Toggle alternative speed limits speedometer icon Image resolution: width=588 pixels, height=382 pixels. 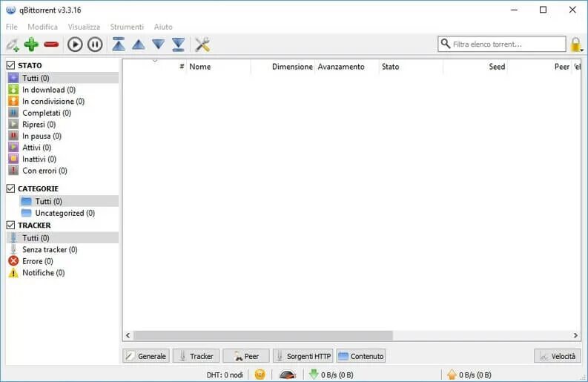[x=288, y=375]
